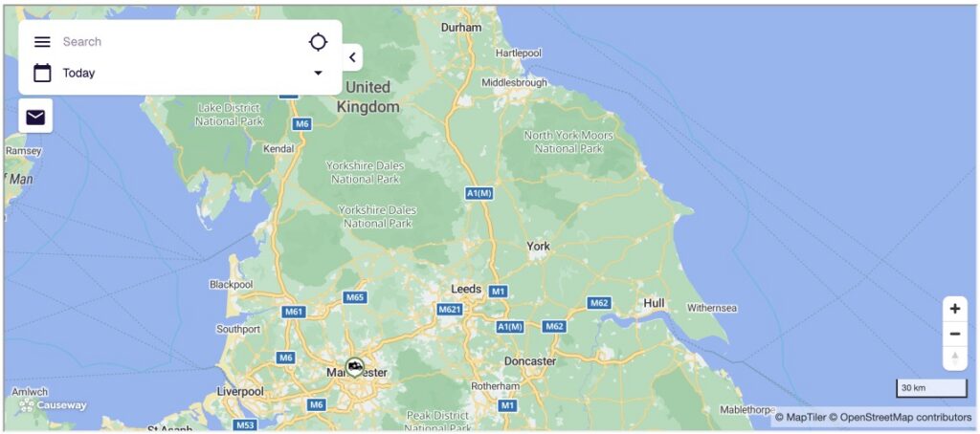
Task: Click the Hull city label
Action: [x=654, y=303]
